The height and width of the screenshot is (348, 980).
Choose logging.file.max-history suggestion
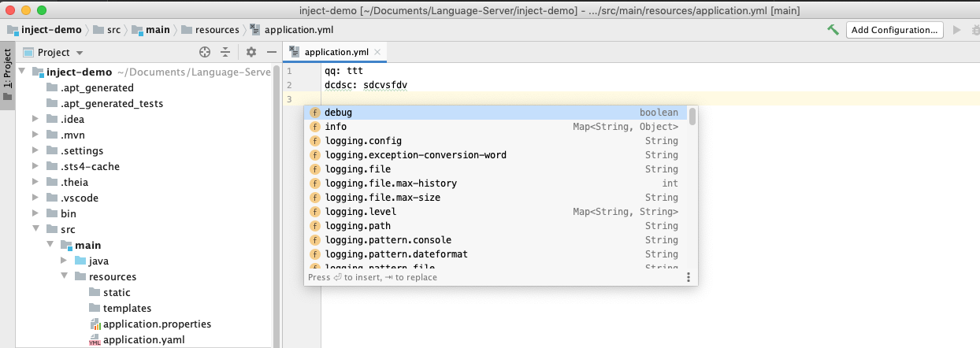click(496, 183)
